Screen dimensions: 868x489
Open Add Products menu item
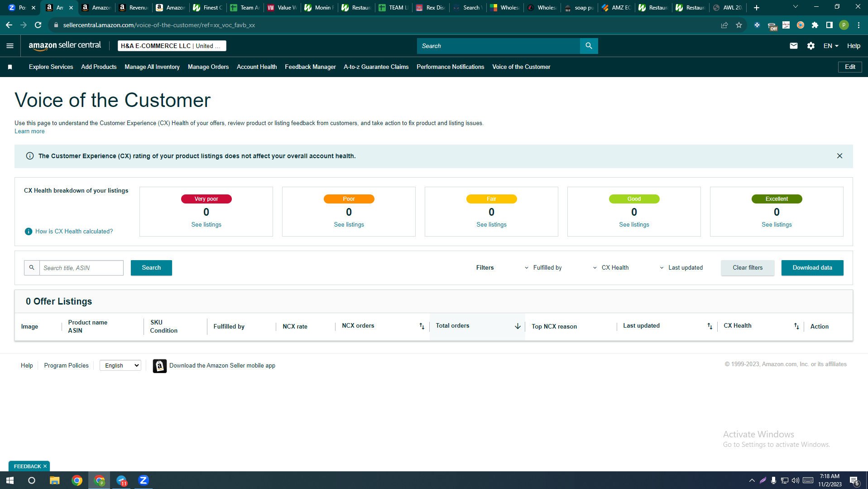99,67
